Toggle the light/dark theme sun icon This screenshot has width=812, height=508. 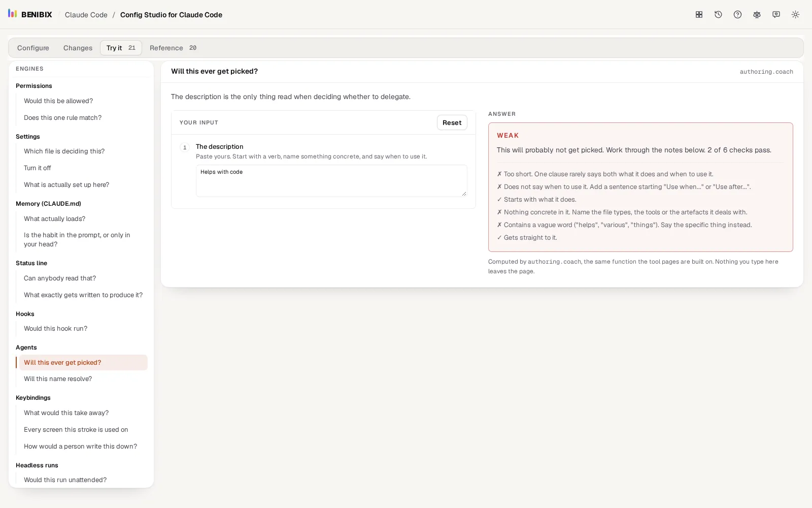795,15
